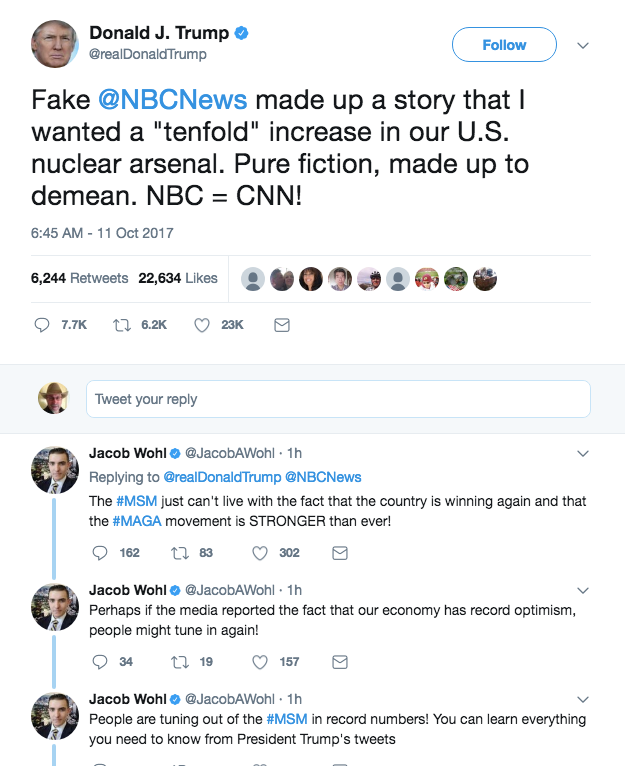Expand options chevron on Wohl's second reply
This screenshot has width=625, height=766.
(x=584, y=590)
